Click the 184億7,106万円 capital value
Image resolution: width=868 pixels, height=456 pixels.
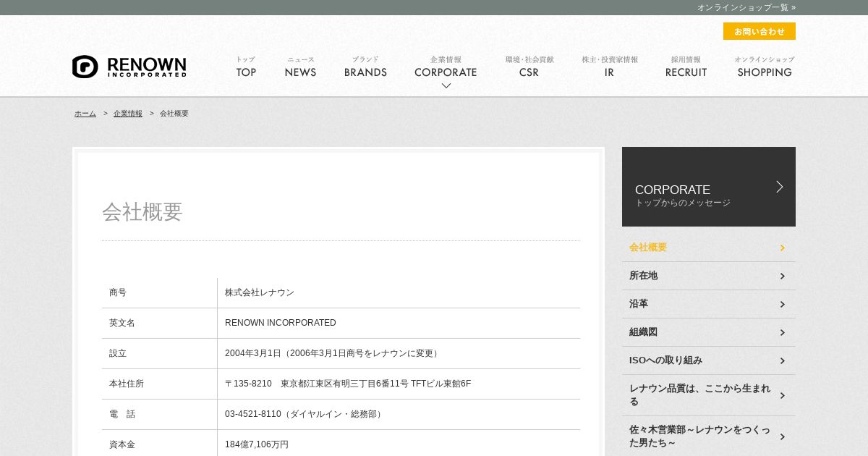click(257, 445)
